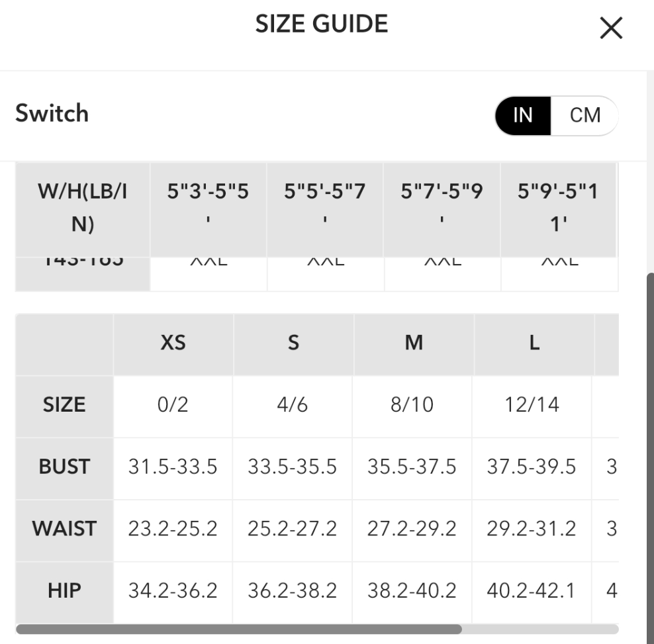Click the S size column header
This screenshot has width=654, height=644.
(x=293, y=344)
